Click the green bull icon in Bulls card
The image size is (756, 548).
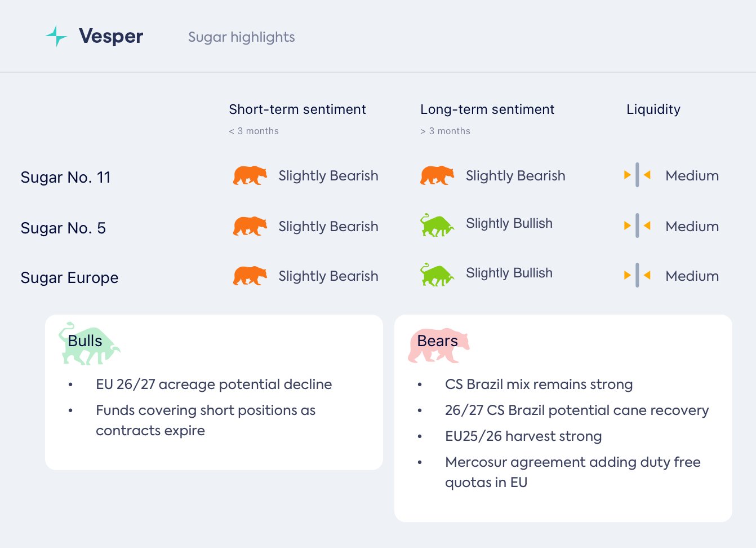coord(89,343)
